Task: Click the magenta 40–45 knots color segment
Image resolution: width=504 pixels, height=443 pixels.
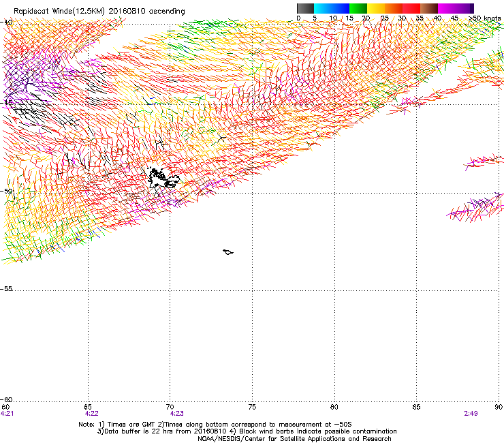Action: (x=447, y=8)
